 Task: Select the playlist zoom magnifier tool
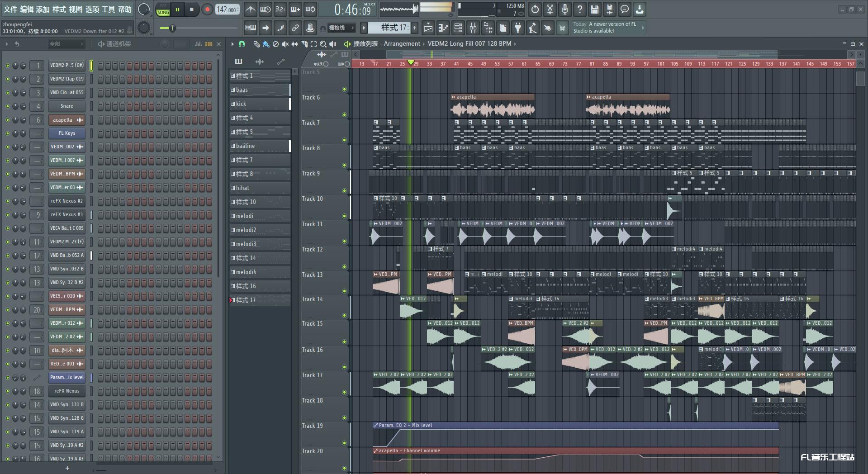point(323,44)
